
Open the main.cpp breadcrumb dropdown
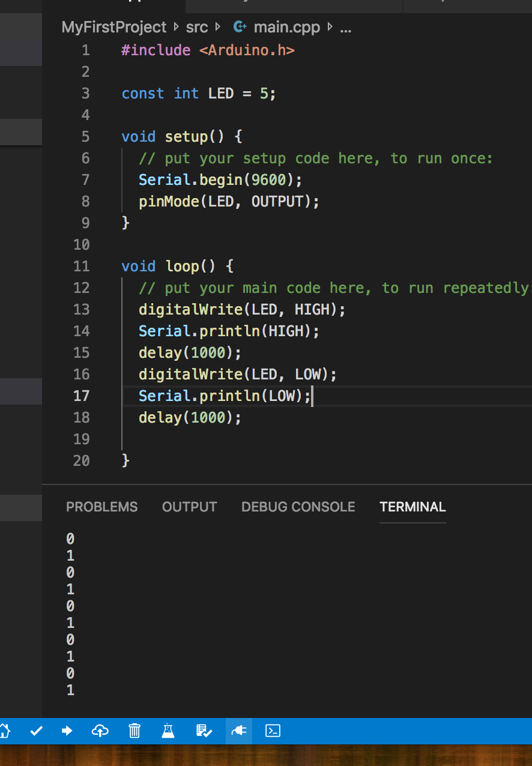point(286,27)
